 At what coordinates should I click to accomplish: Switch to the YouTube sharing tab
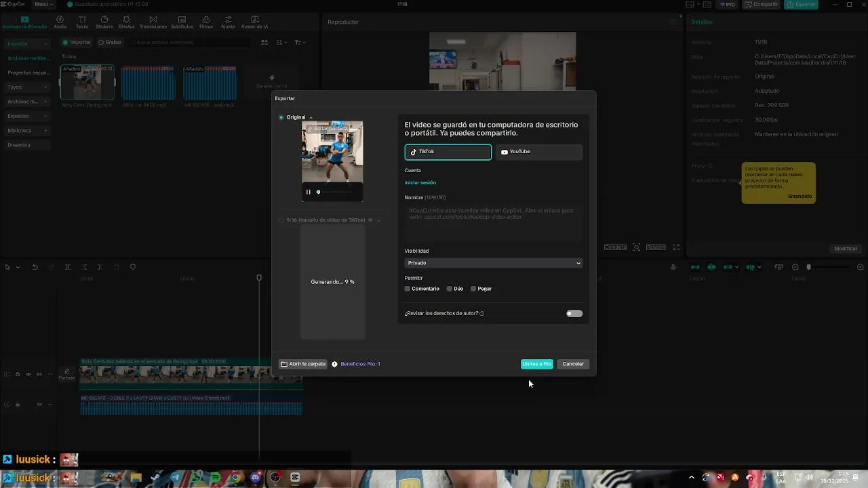pyautogui.click(x=539, y=152)
